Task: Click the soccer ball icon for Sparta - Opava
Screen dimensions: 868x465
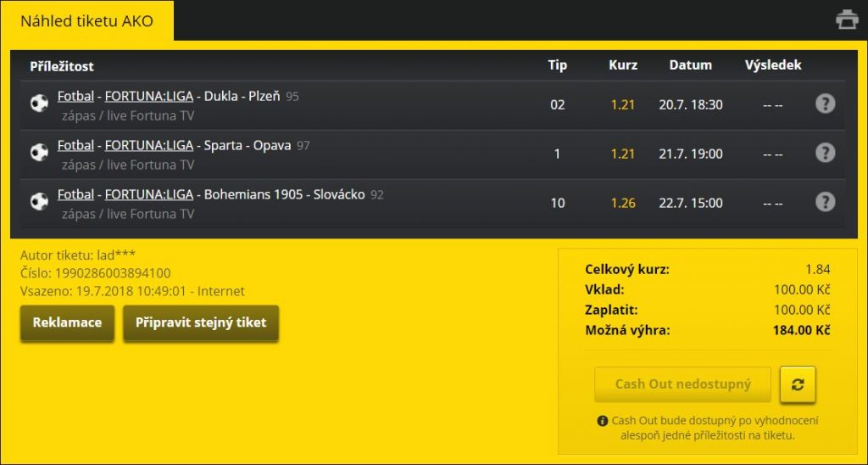Action: [x=39, y=153]
